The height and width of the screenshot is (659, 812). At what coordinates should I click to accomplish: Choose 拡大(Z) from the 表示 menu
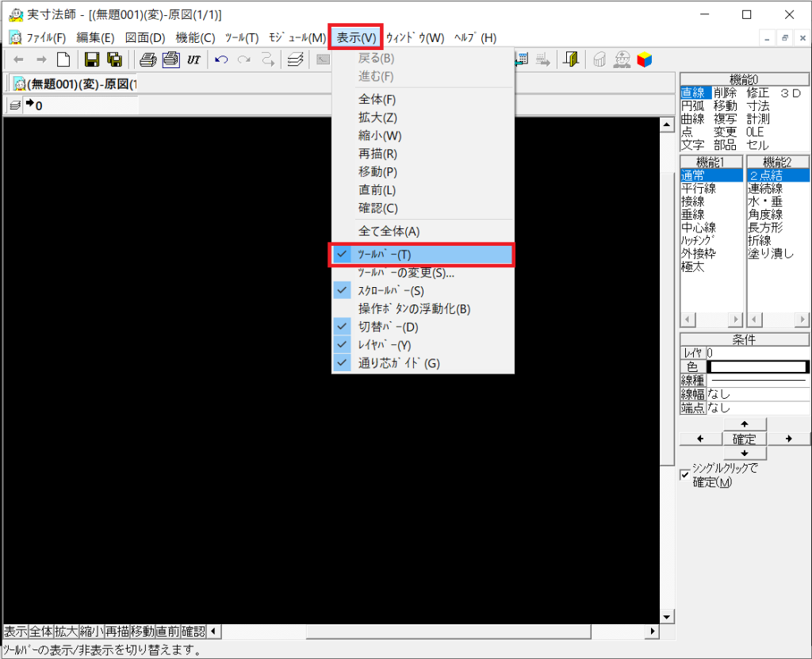(x=422, y=117)
